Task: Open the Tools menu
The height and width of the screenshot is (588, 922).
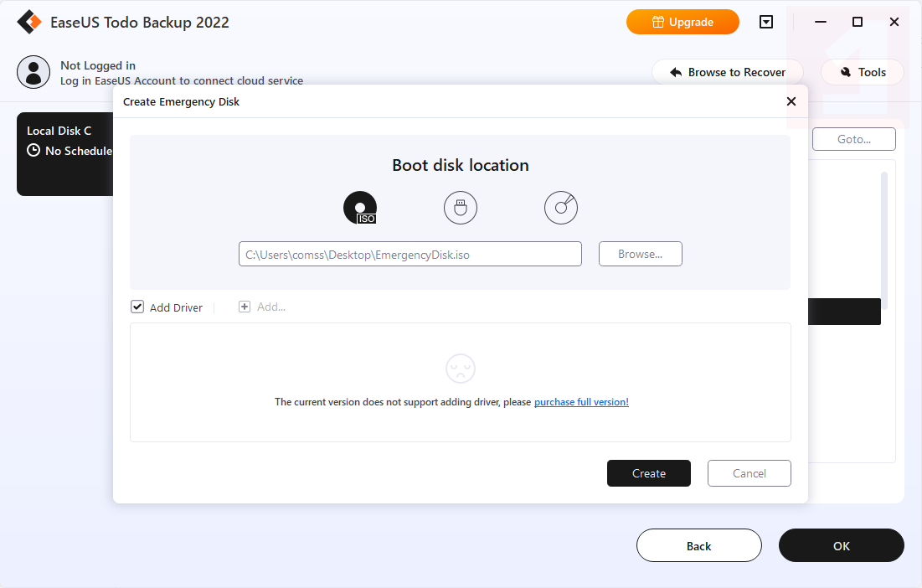Action: pos(862,72)
